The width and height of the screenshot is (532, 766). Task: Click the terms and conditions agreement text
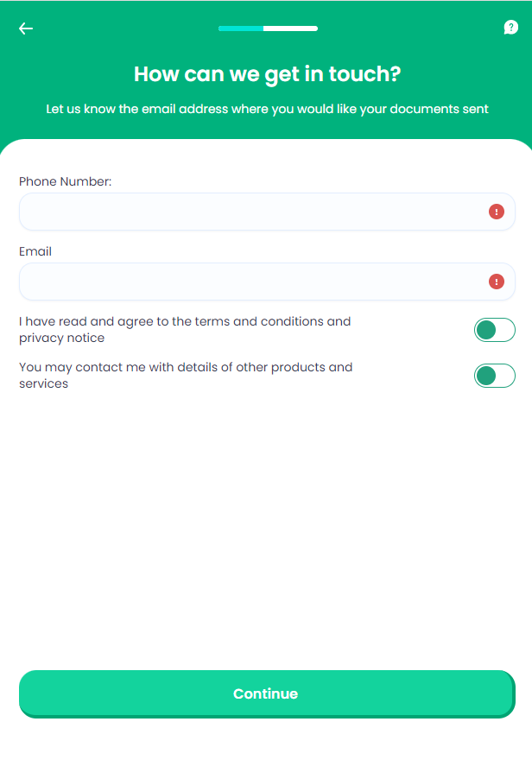pos(185,329)
